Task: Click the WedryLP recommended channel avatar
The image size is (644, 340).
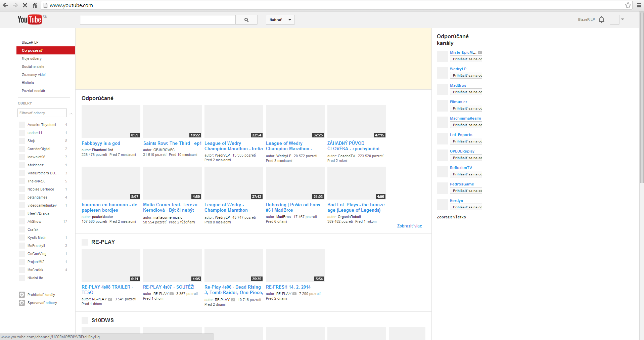Action: [x=443, y=73]
